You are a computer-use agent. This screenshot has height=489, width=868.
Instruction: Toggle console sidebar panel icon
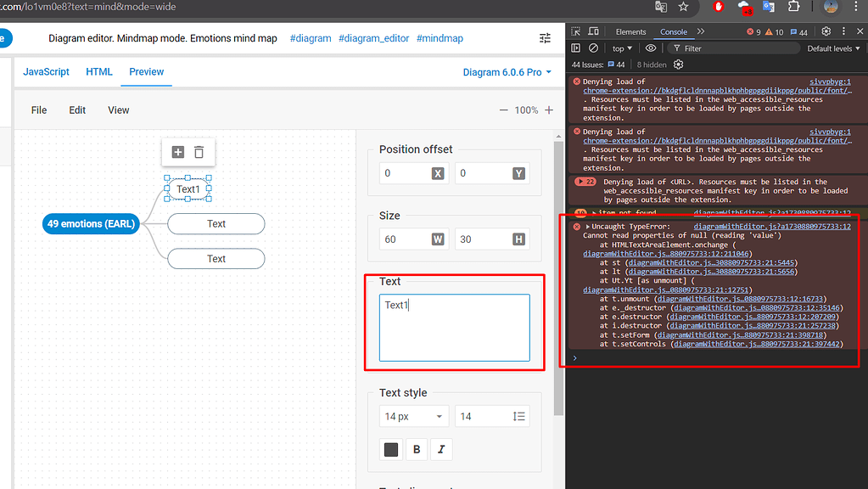click(x=576, y=48)
